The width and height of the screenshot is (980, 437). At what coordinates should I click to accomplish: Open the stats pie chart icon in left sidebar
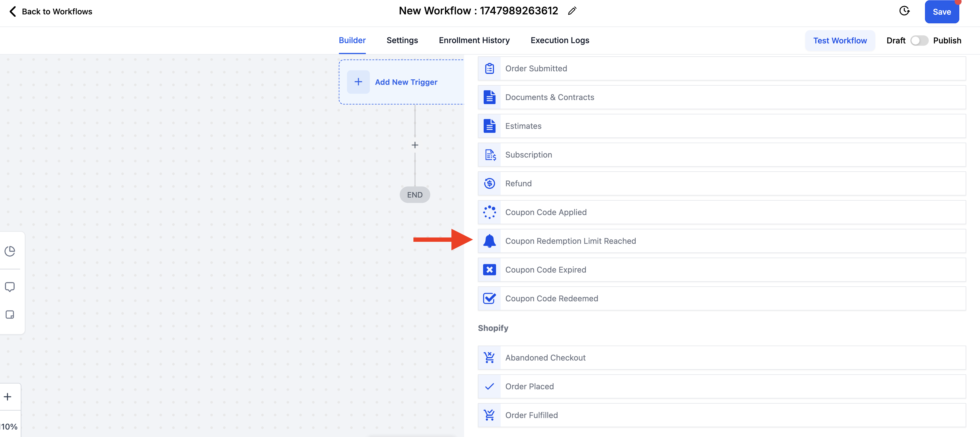tap(10, 251)
